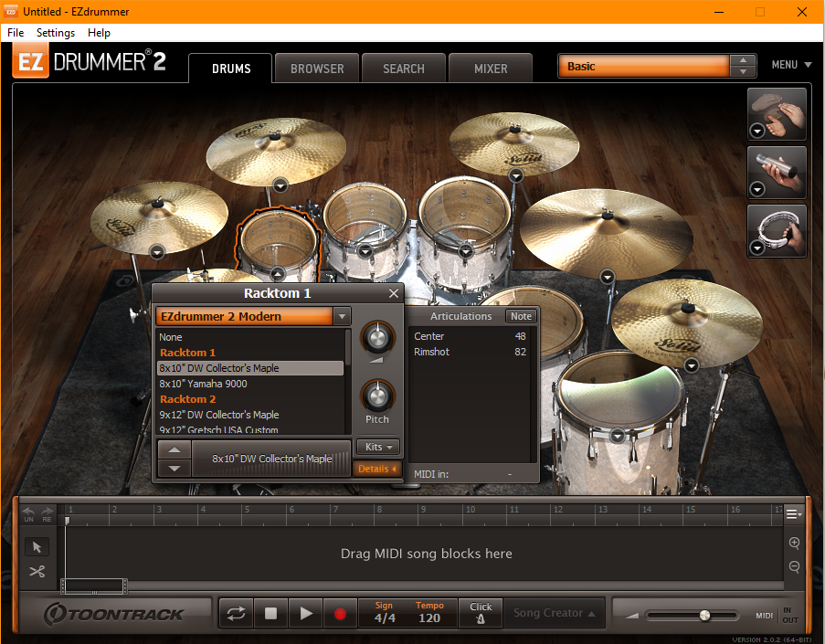825x644 pixels.
Task: Open the song track options menu icon
Action: click(793, 514)
